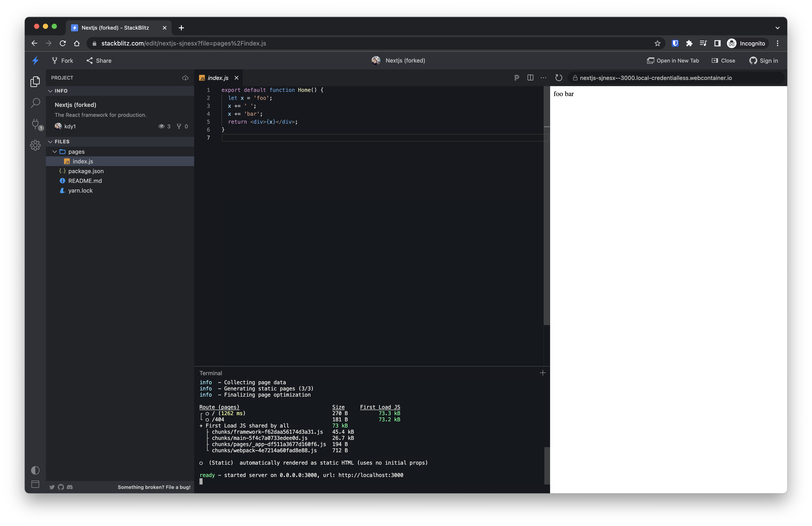Click the StackBlitz lightning bolt logo
This screenshot has height=526, width=812.
tap(35, 61)
